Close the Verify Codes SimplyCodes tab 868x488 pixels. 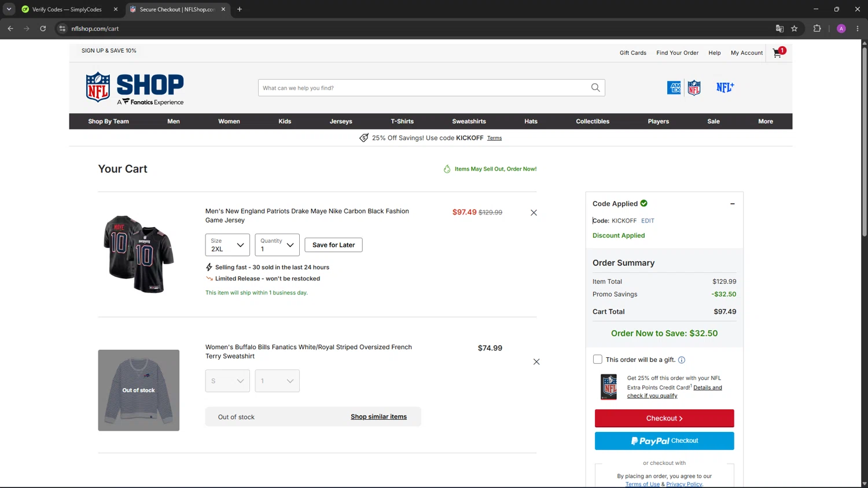(116, 9)
